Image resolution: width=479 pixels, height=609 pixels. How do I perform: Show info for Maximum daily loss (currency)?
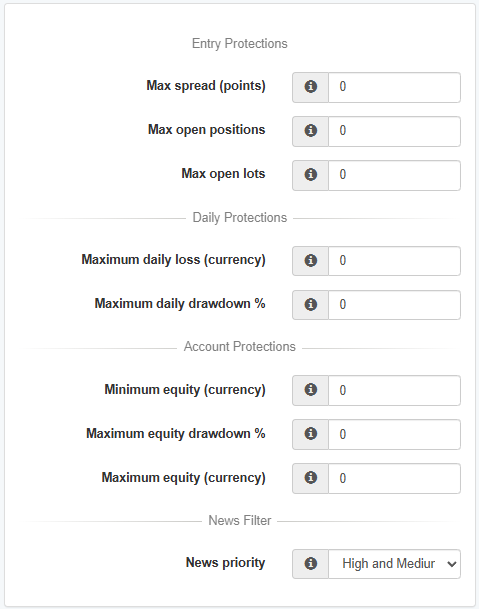click(310, 261)
